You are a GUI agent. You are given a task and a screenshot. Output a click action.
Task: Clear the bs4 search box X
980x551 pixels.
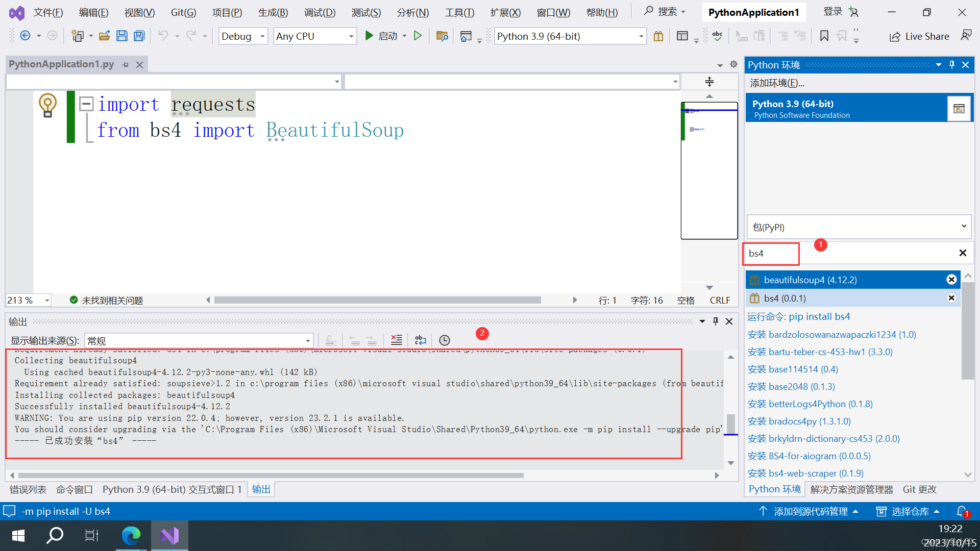click(x=963, y=253)
